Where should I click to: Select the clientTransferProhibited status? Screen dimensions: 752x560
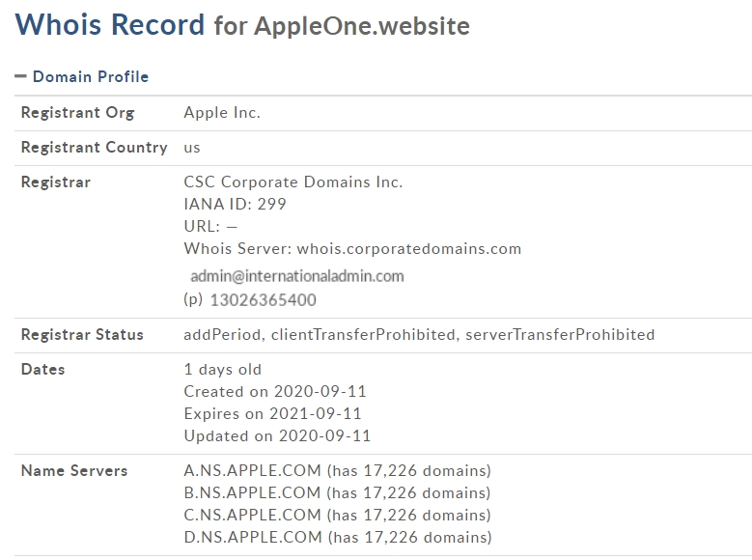click(x=363, y=334)
